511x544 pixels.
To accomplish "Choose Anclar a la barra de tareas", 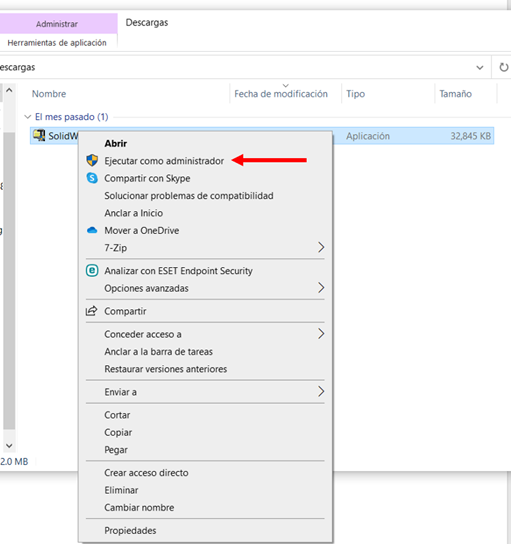I will pyautogui.click(x=159, y=351).
